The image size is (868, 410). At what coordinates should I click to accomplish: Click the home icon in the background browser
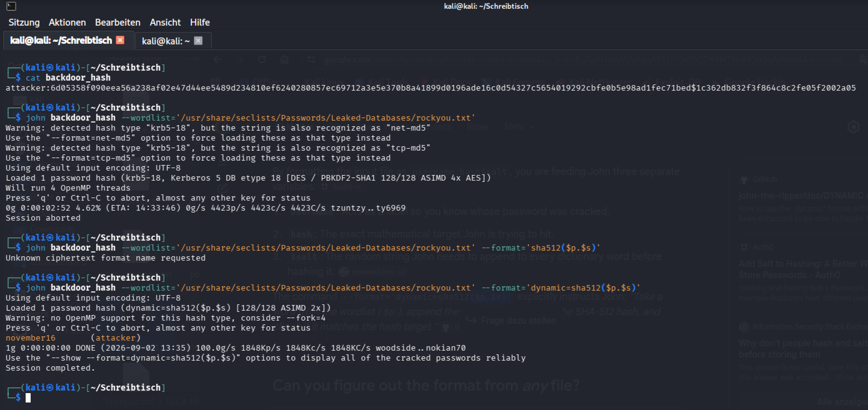click(285, 60)
